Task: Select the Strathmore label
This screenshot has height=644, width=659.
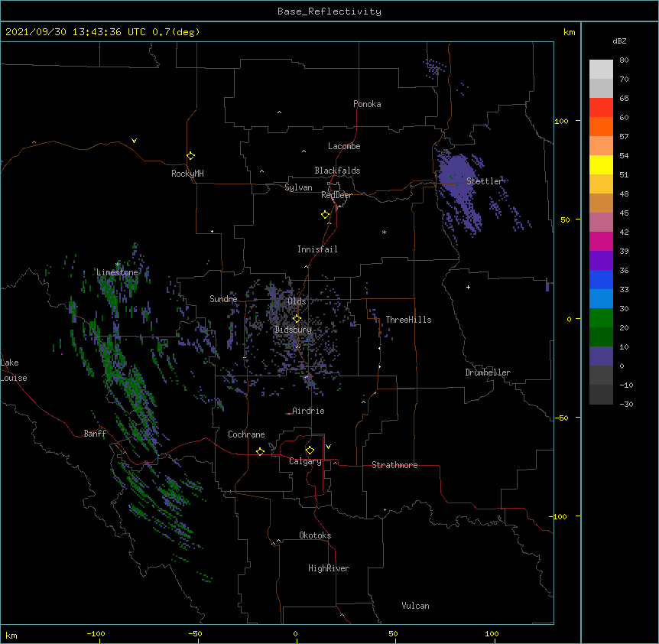Action: click(394, 465)
